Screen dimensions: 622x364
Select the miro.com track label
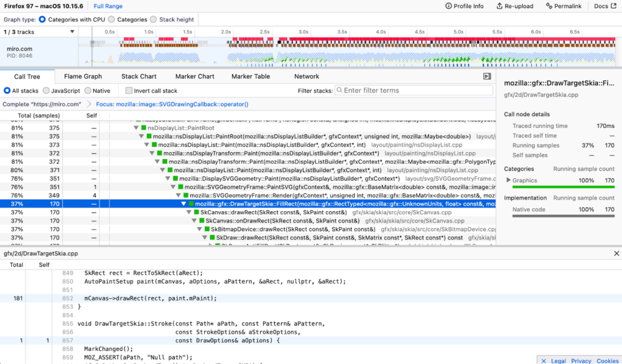point(19,48)
